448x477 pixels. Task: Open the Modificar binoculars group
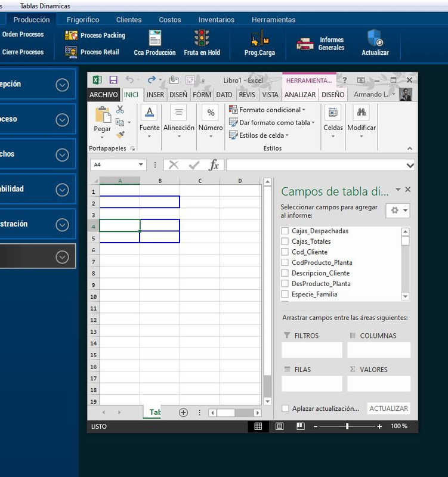coord(362,122)
